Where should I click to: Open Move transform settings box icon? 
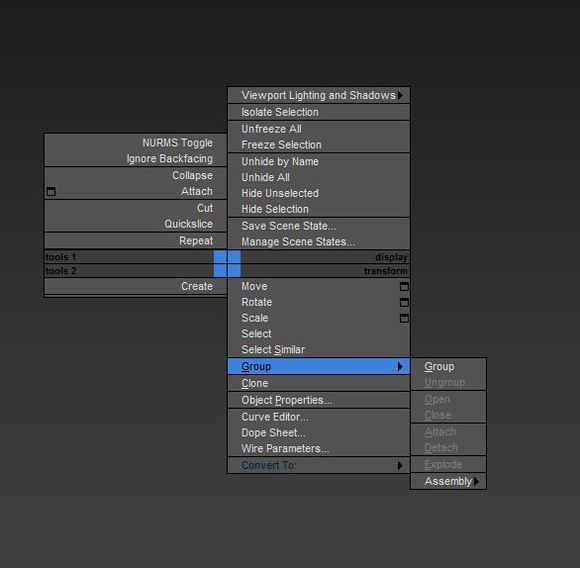pyautogui.click(x=404, y=287)
